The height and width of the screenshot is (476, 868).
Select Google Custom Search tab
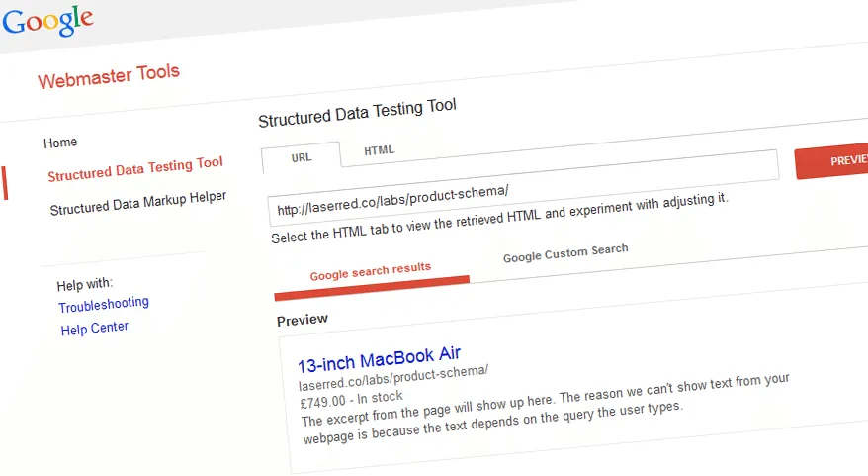565,252
